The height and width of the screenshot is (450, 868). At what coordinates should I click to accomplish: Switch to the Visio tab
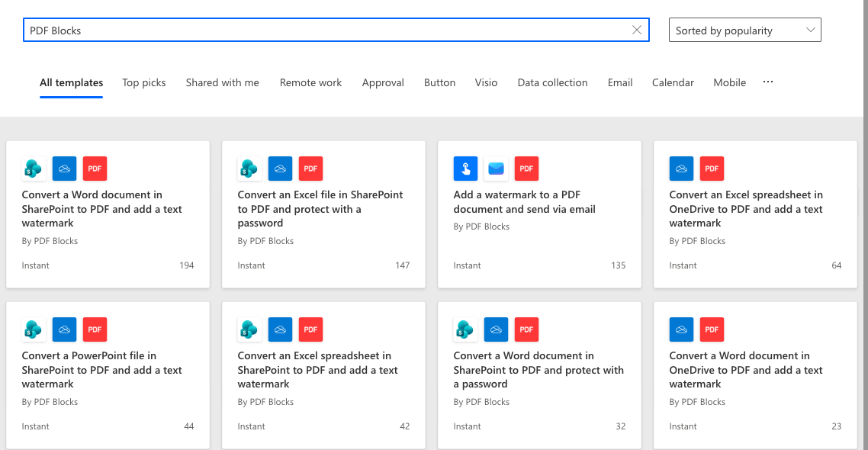click(x=486, y=82)
